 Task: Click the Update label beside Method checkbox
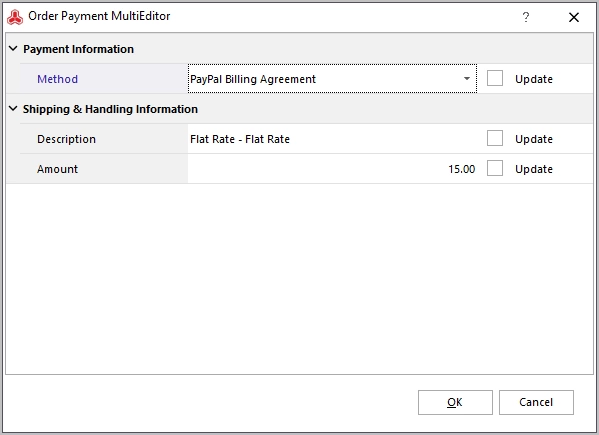click(534, 79)
